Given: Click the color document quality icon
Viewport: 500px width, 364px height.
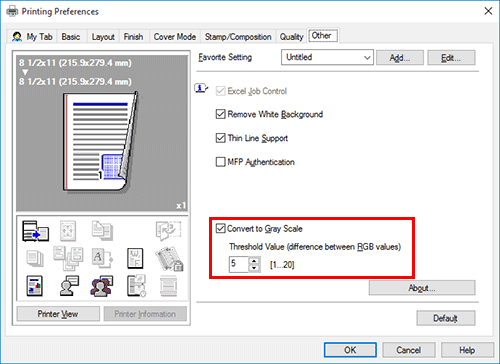Looking at the screenshot, I should (x=35, y=286).
